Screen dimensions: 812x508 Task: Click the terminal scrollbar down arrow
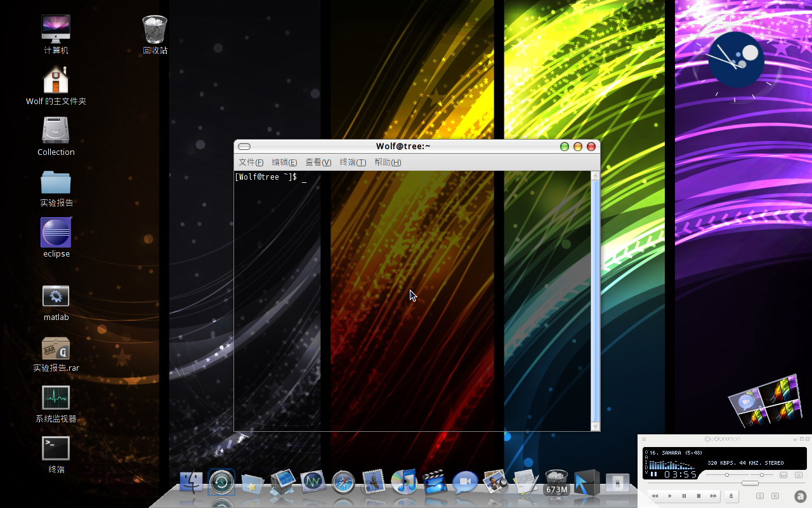point(595,427)
